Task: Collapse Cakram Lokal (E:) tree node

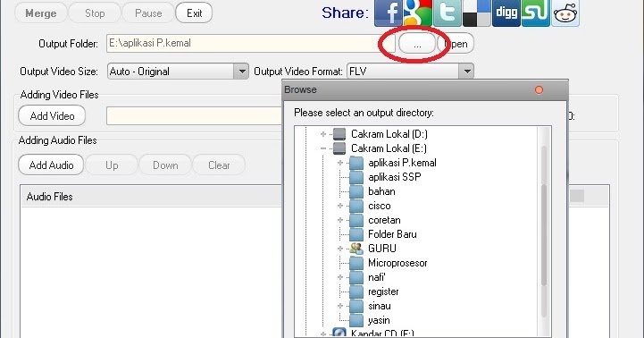Action: [x=323, y=148]
